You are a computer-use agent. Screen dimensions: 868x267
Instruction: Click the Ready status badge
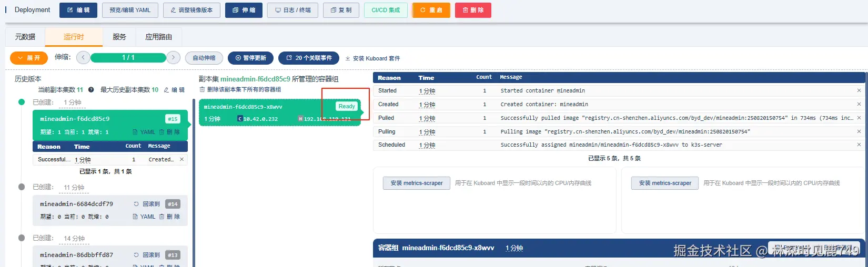coord(347,106)
